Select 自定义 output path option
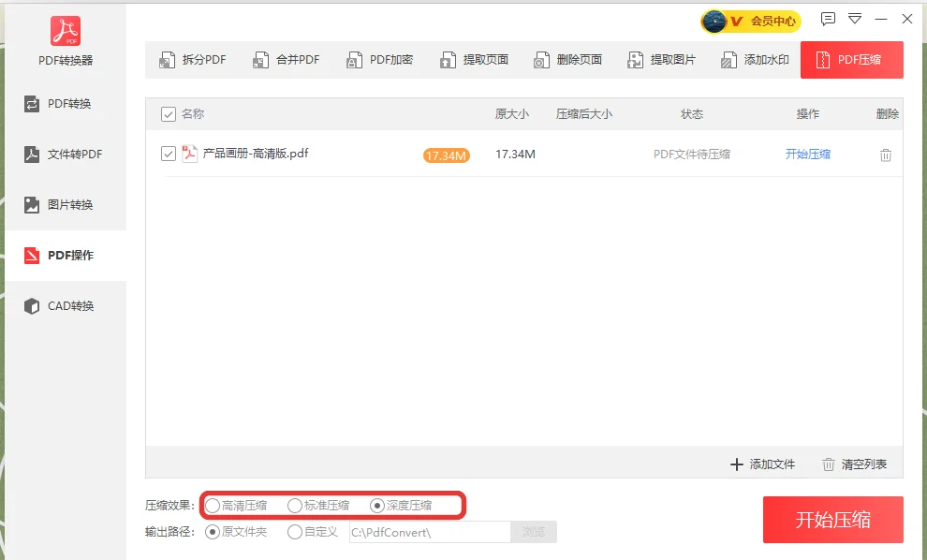Viewport: 927px width, 560px height. (x=312, y=532)
